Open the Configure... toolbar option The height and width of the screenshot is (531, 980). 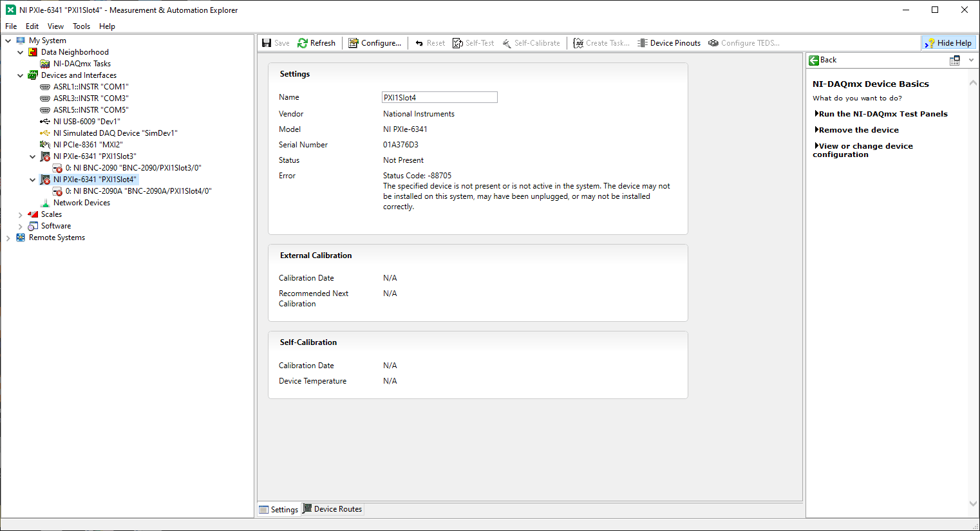[375, 43]
